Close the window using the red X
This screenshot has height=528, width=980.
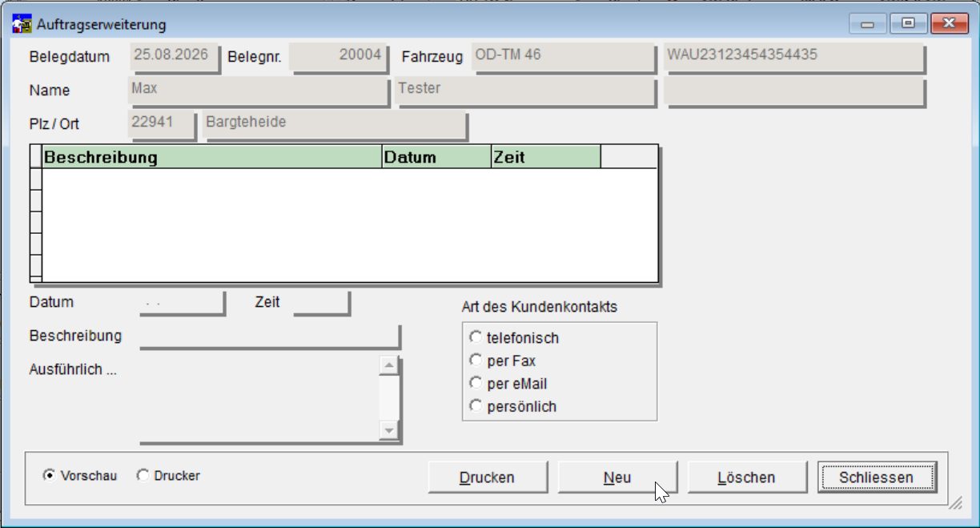949,24
